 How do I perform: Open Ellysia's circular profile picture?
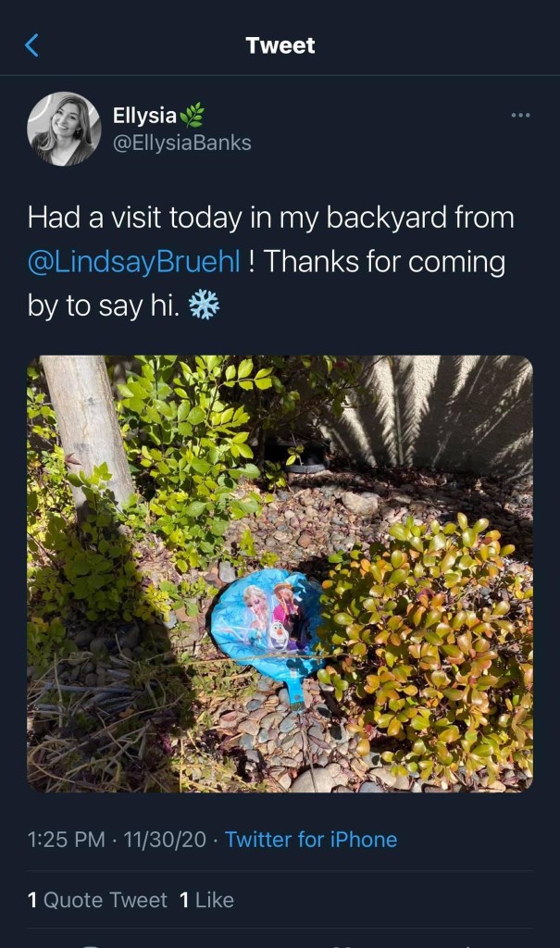pyautogui.click(x=64, y=129)
